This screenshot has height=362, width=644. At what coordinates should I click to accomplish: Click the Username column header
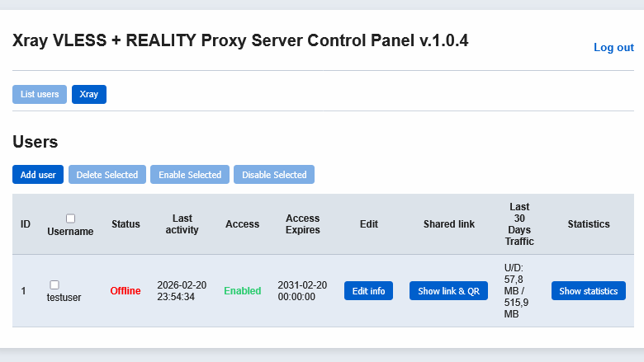pyautogui.click(x=70, y=232)
